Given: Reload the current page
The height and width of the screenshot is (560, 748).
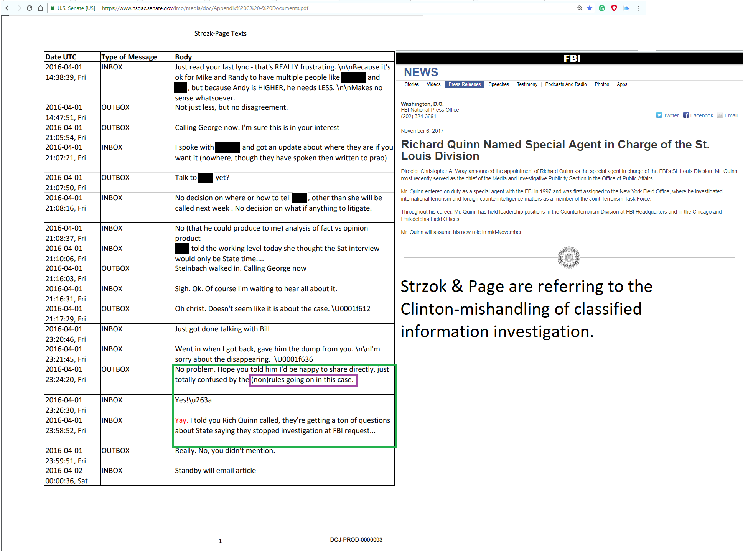Looking at the screenshot, I should point(30,8).
